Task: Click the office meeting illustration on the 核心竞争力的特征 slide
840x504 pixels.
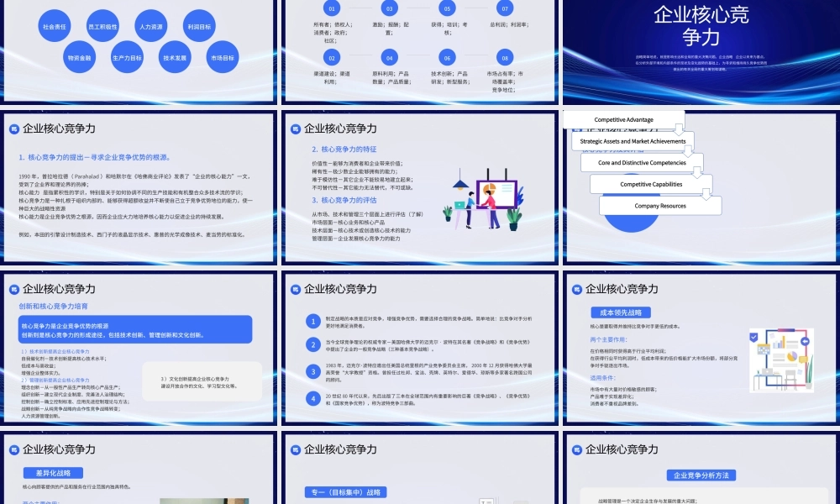Action: pyautogui.click(x=483, y=199)
